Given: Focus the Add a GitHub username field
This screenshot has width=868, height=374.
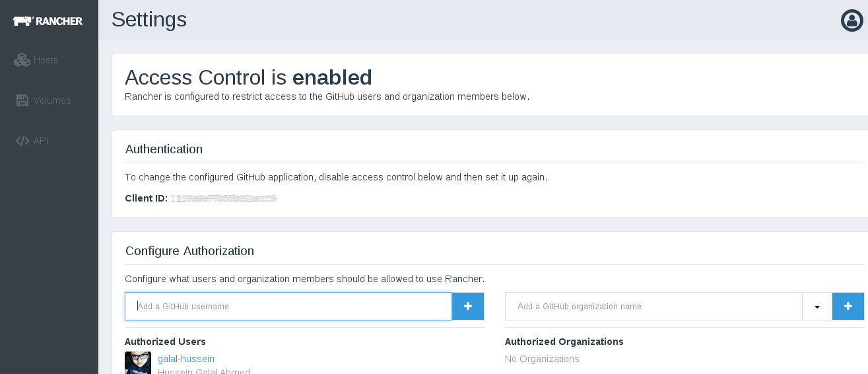Looking at the screenshot, I should [x=288, y=307].
